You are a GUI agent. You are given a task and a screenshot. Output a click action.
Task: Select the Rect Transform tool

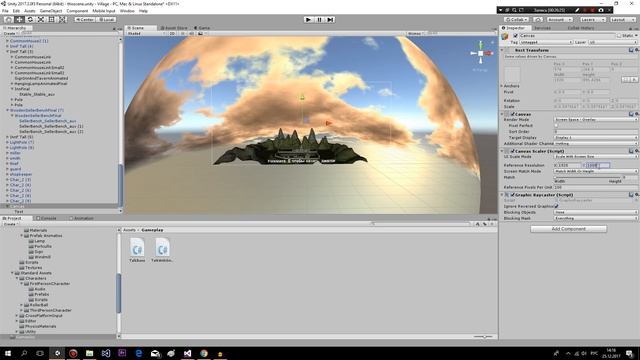coord(51,20)
